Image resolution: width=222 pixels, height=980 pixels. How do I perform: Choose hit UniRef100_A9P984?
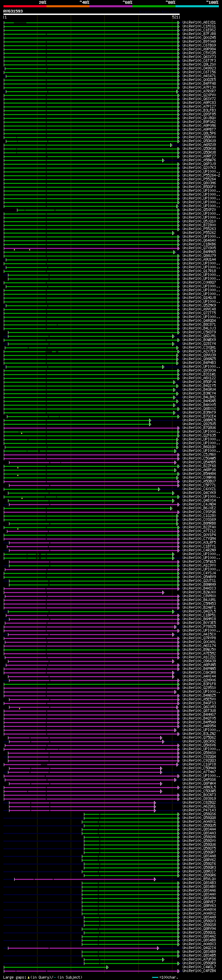[x=199, y=49]
